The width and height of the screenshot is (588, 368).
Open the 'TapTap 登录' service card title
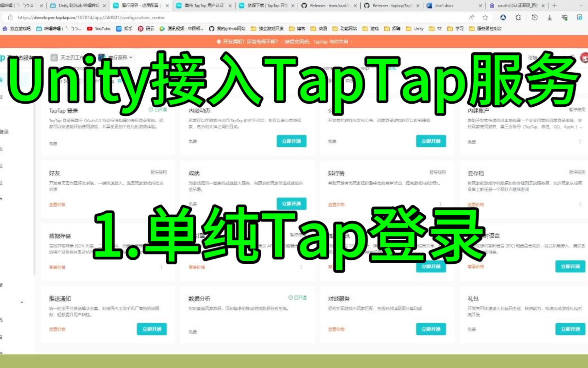[63, 111]
